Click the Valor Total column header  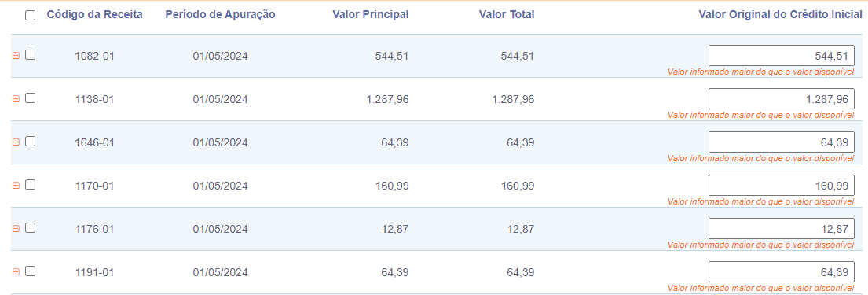pyautogui.click(x=507, y=15)
